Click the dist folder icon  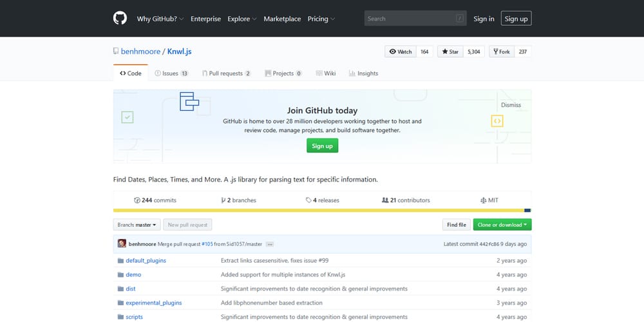click(120, 289)
